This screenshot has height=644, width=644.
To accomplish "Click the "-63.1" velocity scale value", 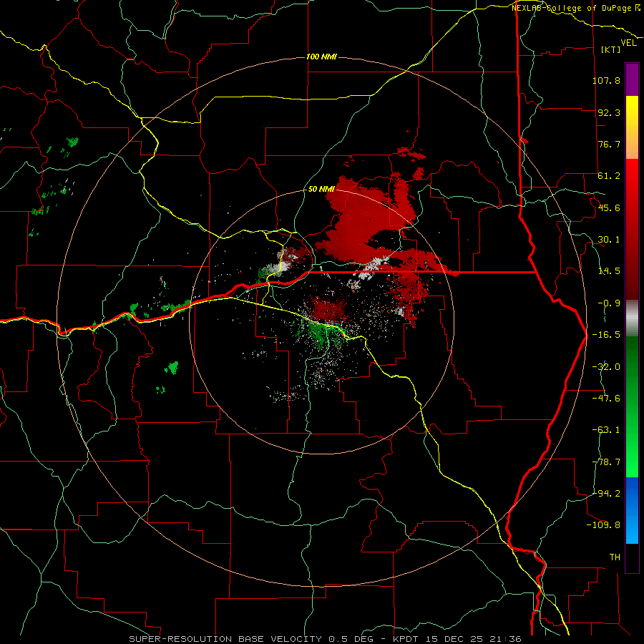I will pyautogui.click(x=606, y=430).
